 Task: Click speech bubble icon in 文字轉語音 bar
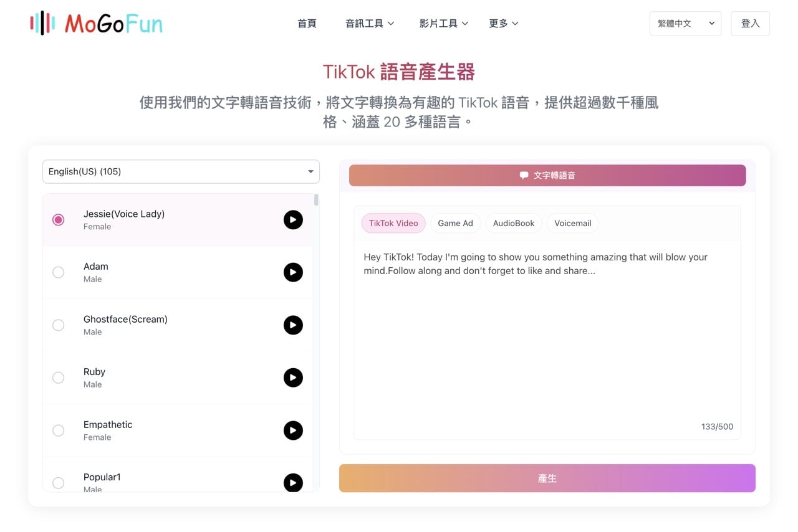524,176
